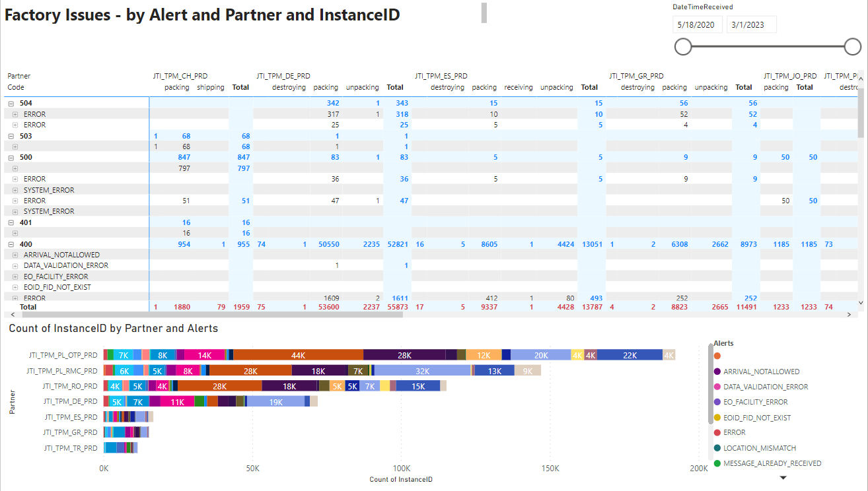
Task: Select ERROR legend color dot
Action: [x=717, y=432]
